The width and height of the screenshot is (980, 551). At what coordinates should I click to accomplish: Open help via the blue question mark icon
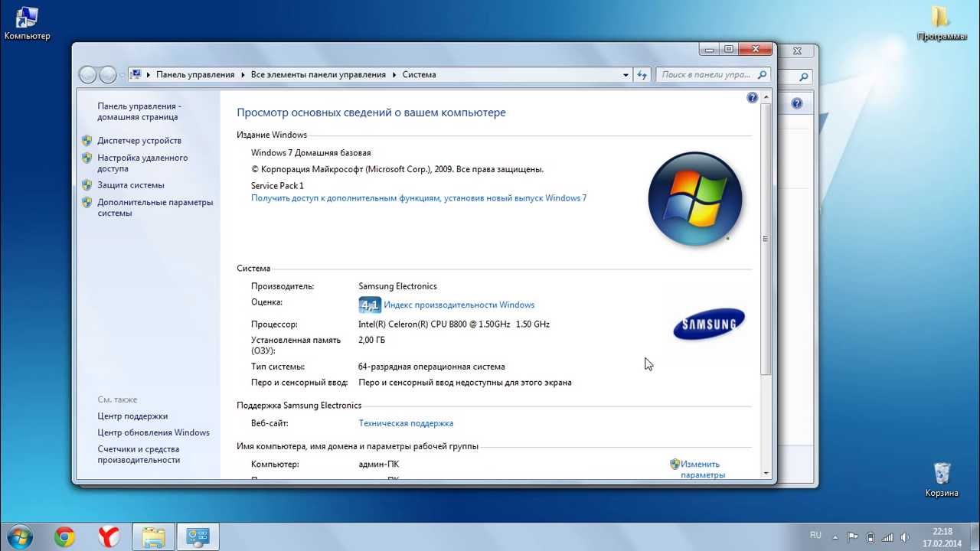click(x=752, y=98)
